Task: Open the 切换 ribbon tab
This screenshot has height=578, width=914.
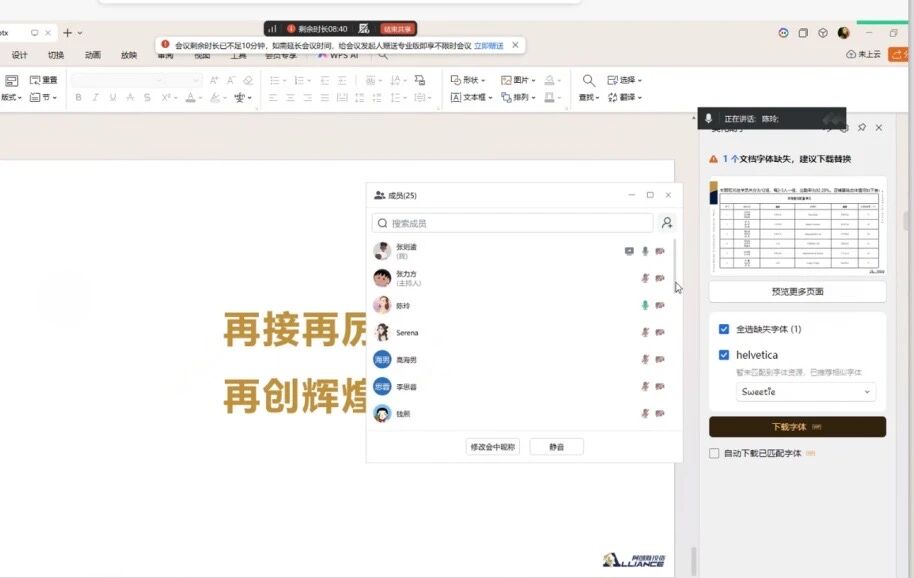Action: (x=56, y=55)
